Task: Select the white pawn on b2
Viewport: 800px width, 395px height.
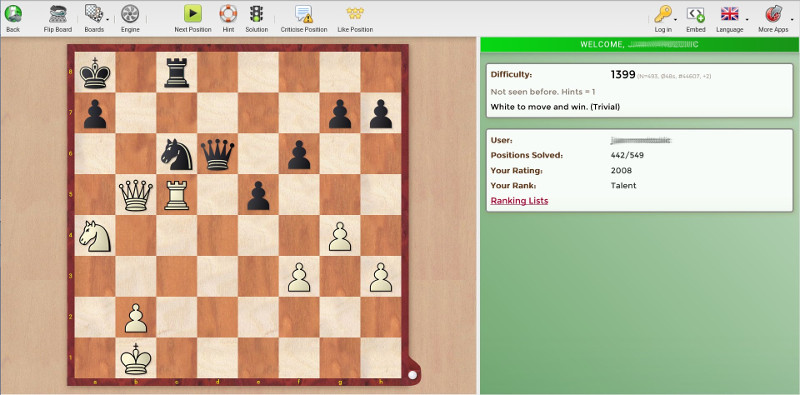Action: [x=136, y=317]
